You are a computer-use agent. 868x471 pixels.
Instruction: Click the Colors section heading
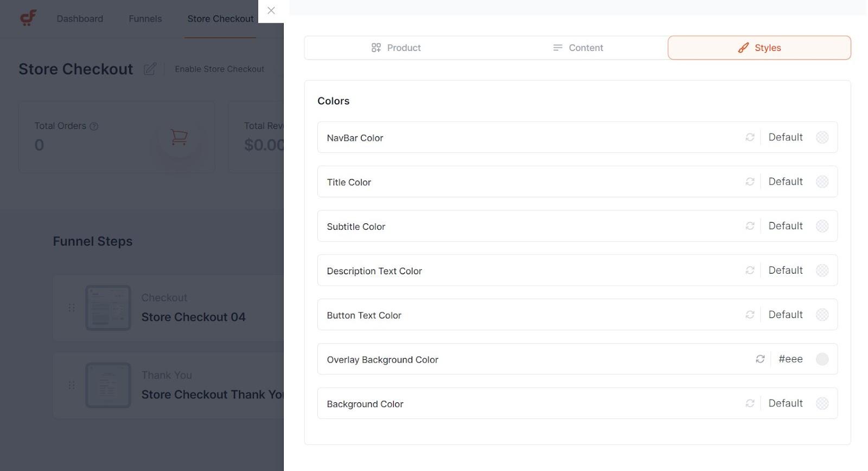coord(333,101)
